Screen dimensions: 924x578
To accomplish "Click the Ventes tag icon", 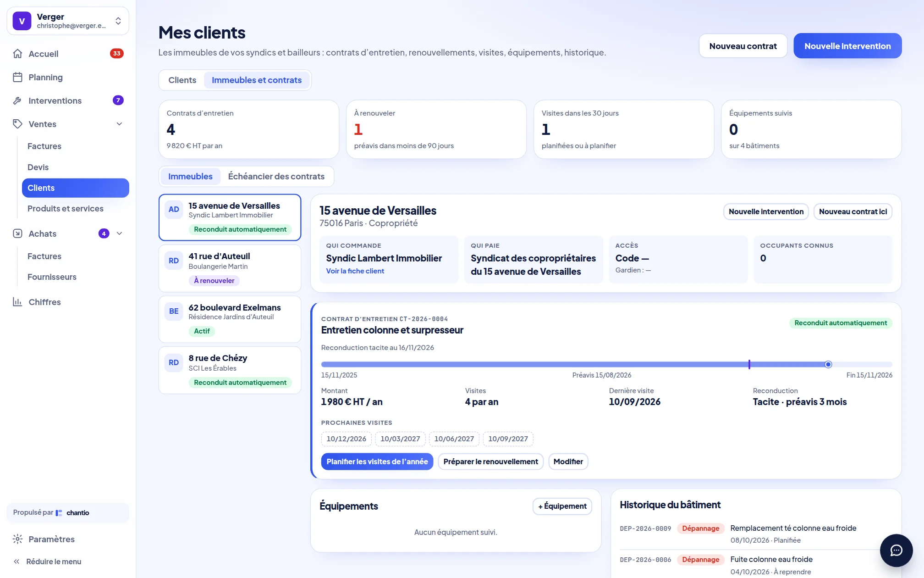I will click(x=17, y=124).
